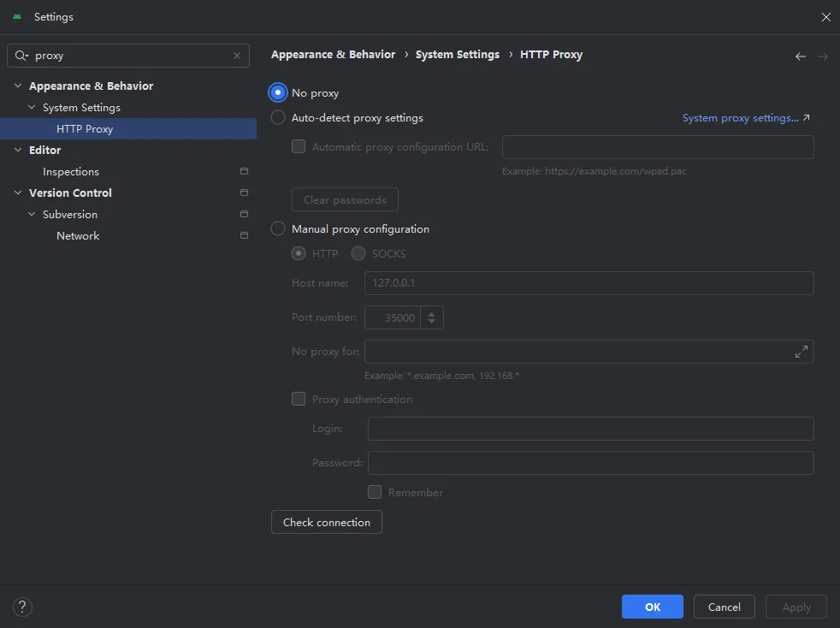Click the Android Studio logo in title bar

tap(17, 17)
